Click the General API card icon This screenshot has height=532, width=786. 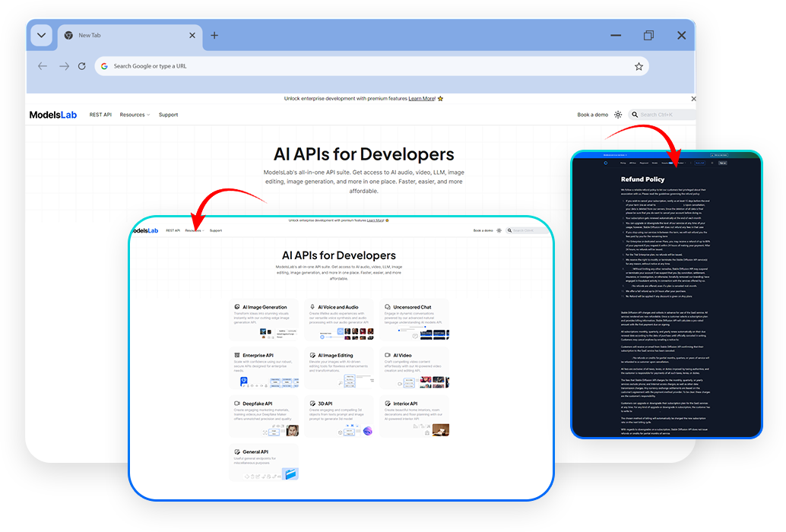click(x=237, y=451)
